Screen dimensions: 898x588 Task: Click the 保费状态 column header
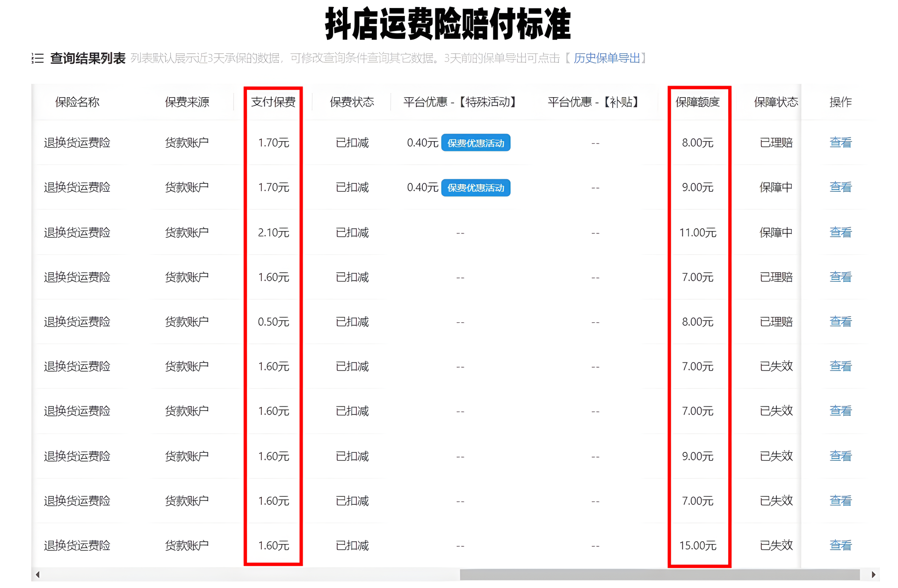click(352, 102)
